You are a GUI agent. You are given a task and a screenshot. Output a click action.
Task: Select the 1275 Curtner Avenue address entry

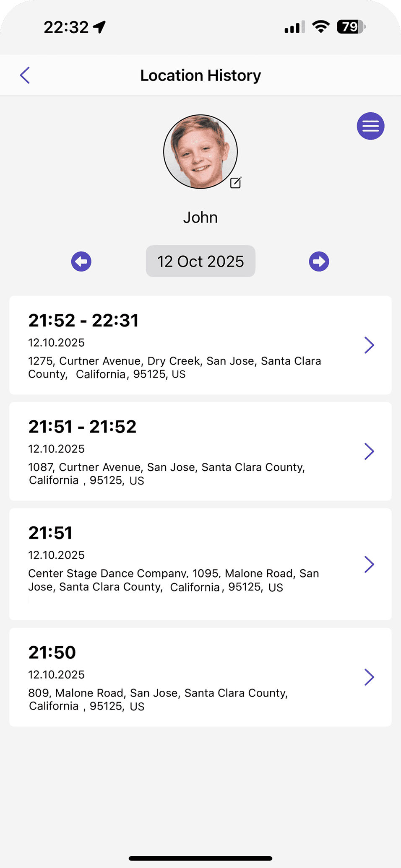click(x=174, y=368)
